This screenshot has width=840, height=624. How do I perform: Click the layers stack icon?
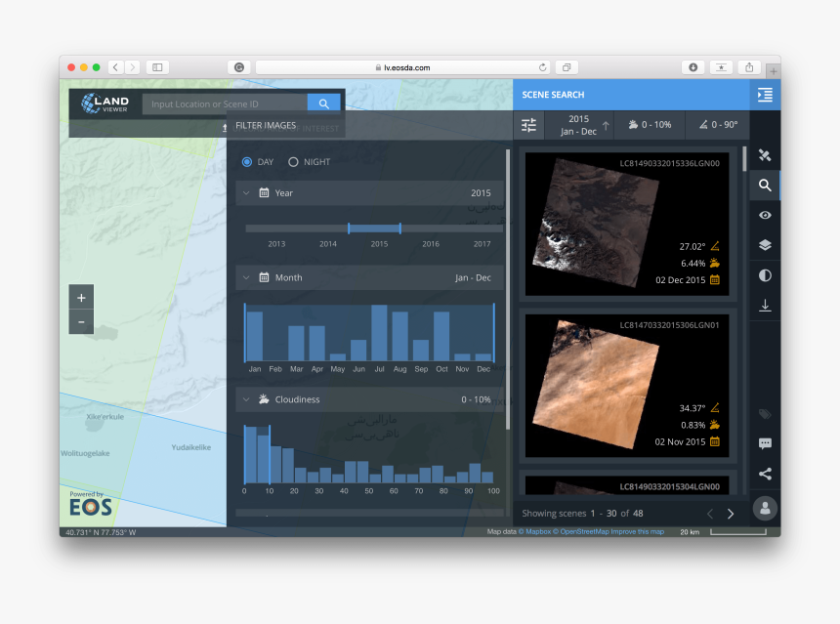tap(765, 245)
